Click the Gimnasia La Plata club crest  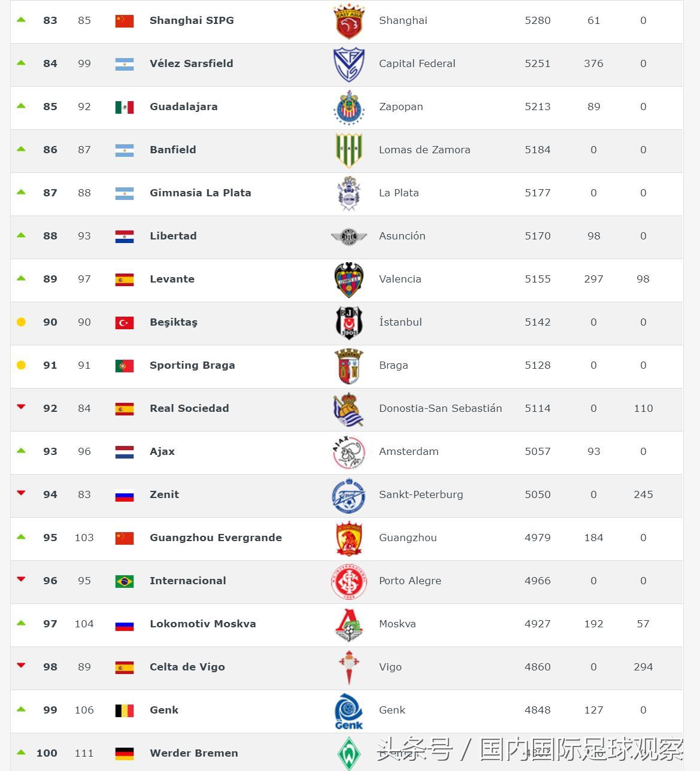tap(349, 193)
